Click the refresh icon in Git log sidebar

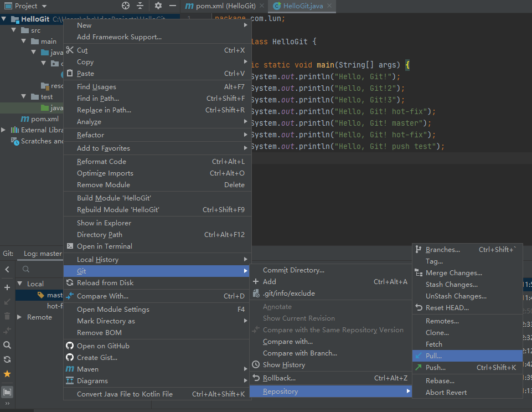pos(7,359)
